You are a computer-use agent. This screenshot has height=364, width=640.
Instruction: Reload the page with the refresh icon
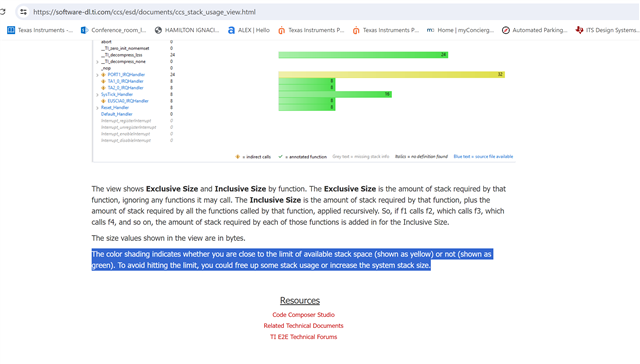tap(2, 12)
